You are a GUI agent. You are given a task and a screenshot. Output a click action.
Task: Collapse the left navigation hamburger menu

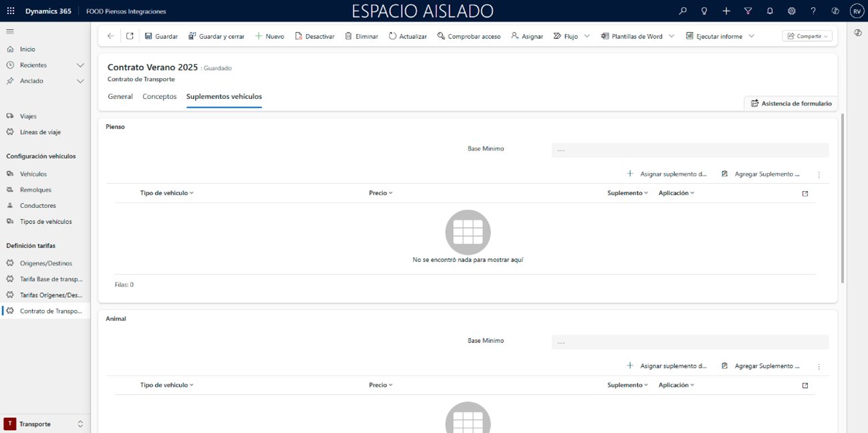[x=10, y=31]
